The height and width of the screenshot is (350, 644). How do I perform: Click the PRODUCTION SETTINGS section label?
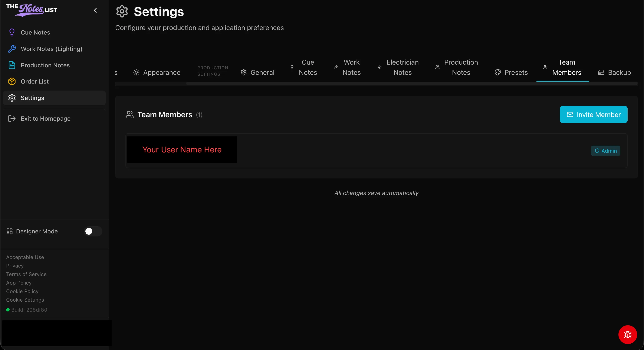[213, 71]
